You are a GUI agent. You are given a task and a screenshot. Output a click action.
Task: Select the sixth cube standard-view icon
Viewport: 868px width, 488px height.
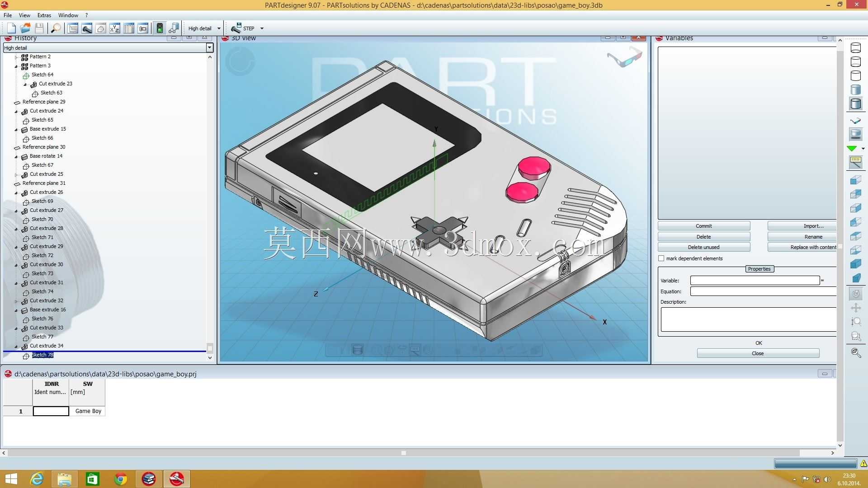click(856, 250)
